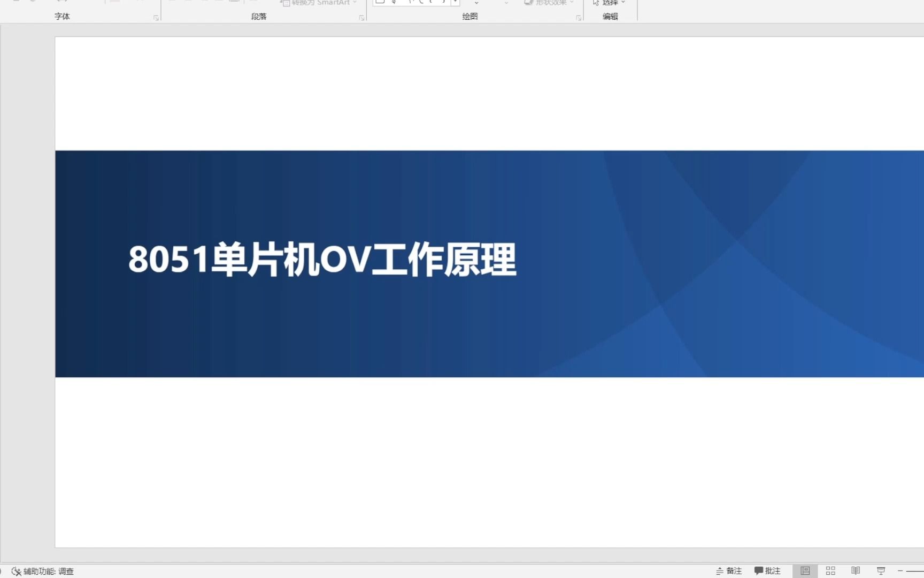This screenshot has height=578, width=924.
Task: Toggle the 批注 comments pane
Action: point(767,571)
